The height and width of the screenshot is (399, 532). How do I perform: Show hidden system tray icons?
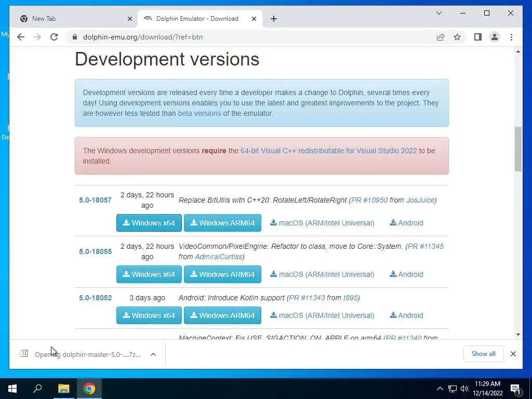pyautogui.click(x=440, y=389)
